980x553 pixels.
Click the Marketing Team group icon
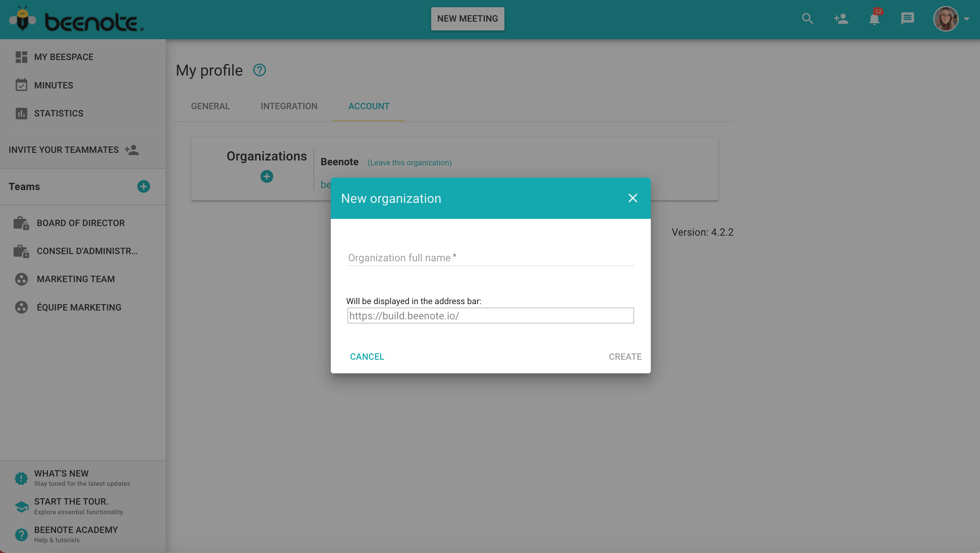click(21, 279)
